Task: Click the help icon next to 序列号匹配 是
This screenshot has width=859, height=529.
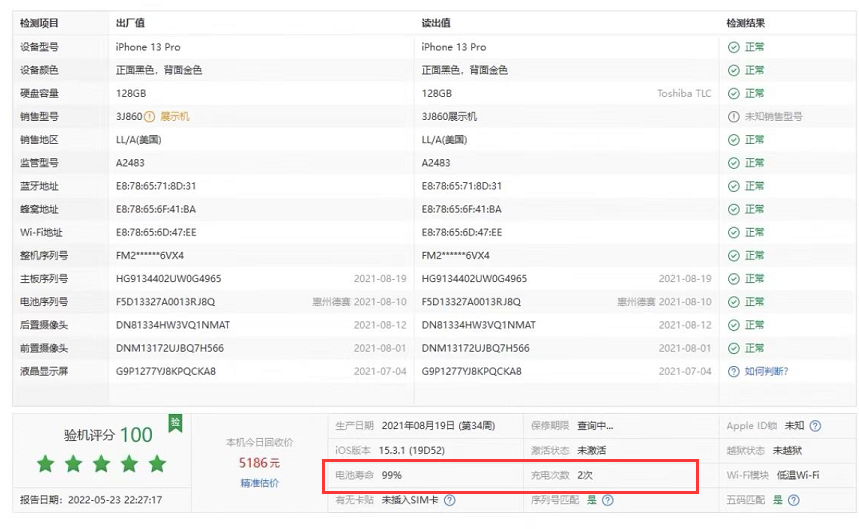Action: coord(608,500)
